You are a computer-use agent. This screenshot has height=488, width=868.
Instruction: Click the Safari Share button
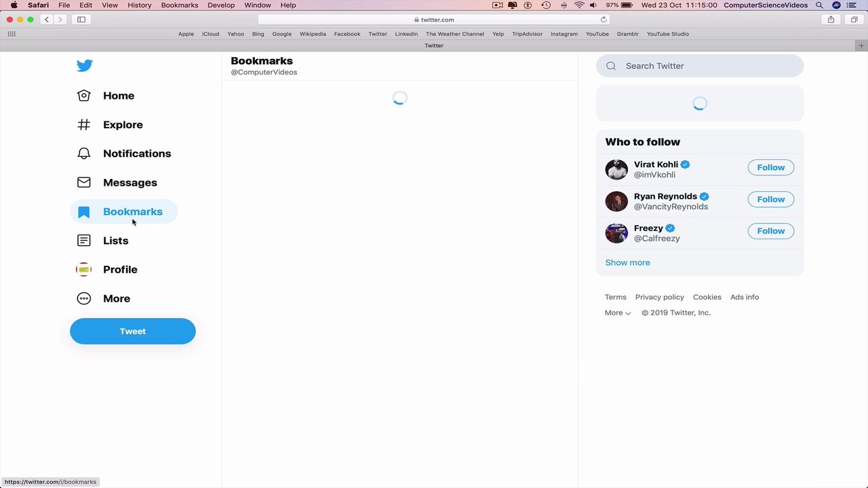[x=831, y=20]
